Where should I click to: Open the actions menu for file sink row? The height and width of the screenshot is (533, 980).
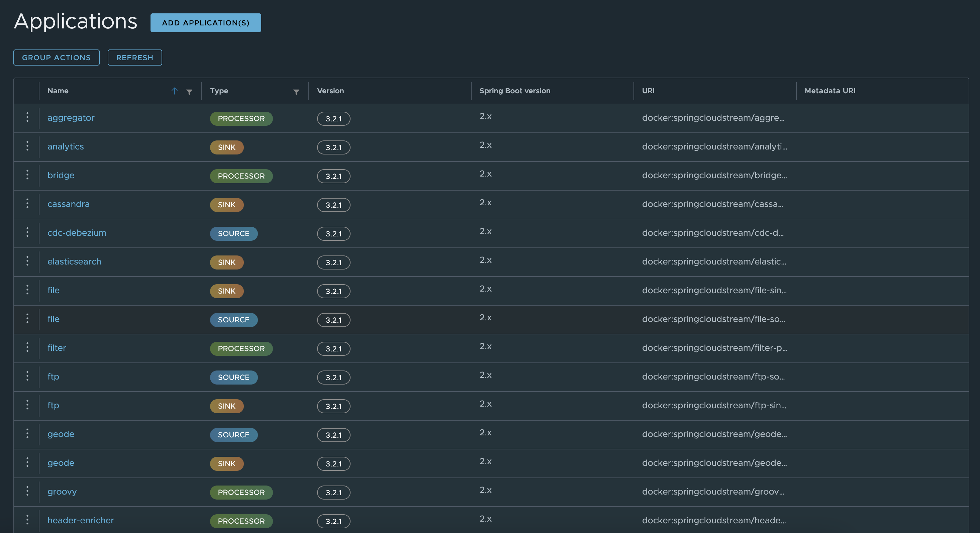point(27,290)
